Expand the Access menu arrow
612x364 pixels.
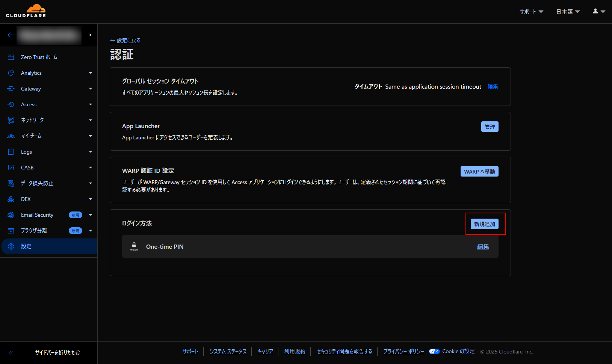tap(91, 104)
